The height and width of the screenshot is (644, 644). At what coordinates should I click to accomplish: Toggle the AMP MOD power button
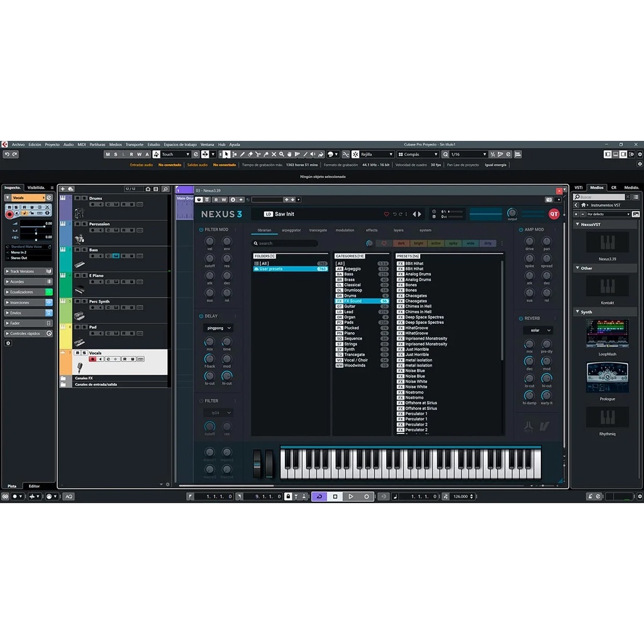[521, 230]
